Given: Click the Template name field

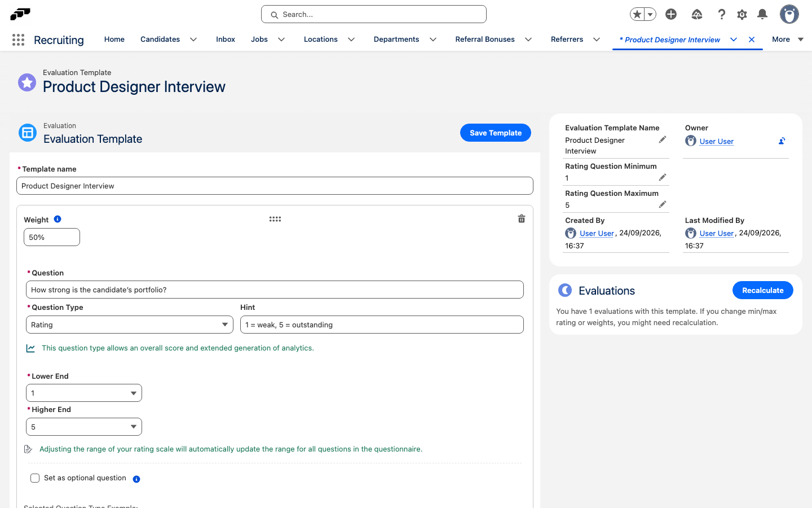Looking at the screenshot, I should click(x=275, y=186).
